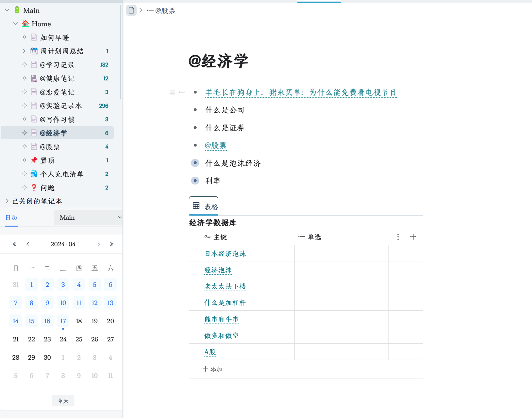This screenshot has height=418, width=532.
Task: Click the table view icon above the database
Action: coord(196,206)
